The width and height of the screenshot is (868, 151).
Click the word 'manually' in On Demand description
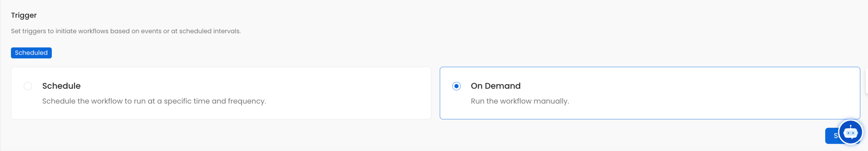pos(551,101)
